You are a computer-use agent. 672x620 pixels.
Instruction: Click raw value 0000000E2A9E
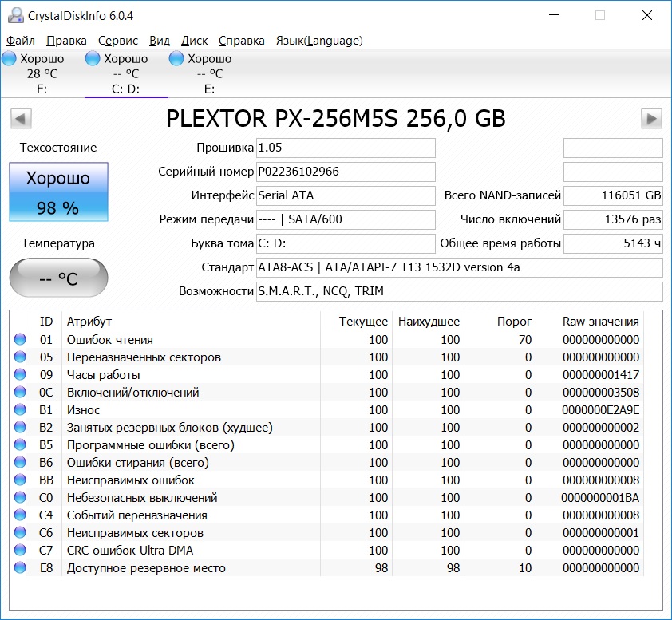pos(601,410)
